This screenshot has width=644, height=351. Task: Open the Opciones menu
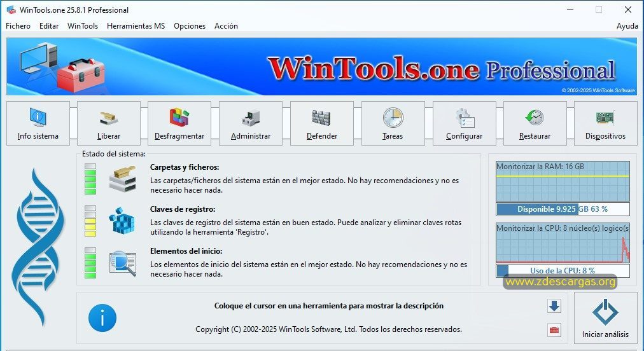click(190, 26)
